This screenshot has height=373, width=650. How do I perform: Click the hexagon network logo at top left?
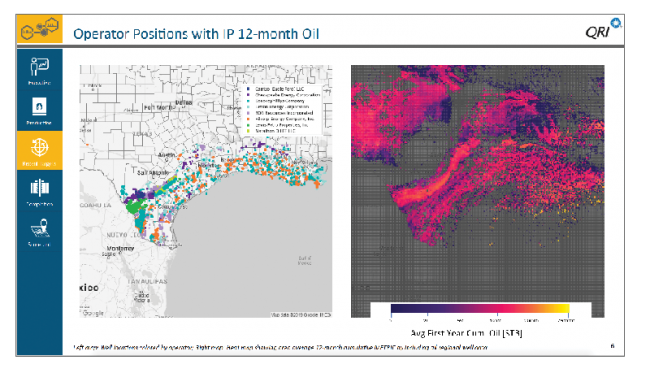click(40, 29)
